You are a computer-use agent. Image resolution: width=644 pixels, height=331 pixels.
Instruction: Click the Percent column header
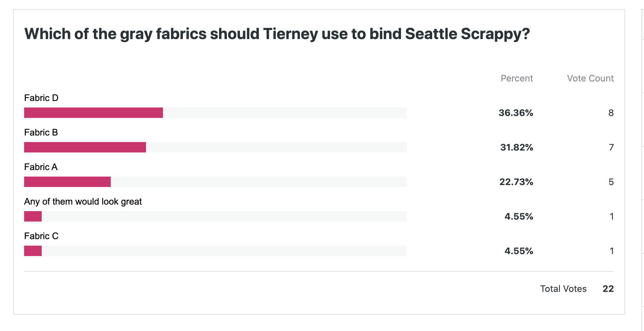pyautogui.click(x=517, y=79)
